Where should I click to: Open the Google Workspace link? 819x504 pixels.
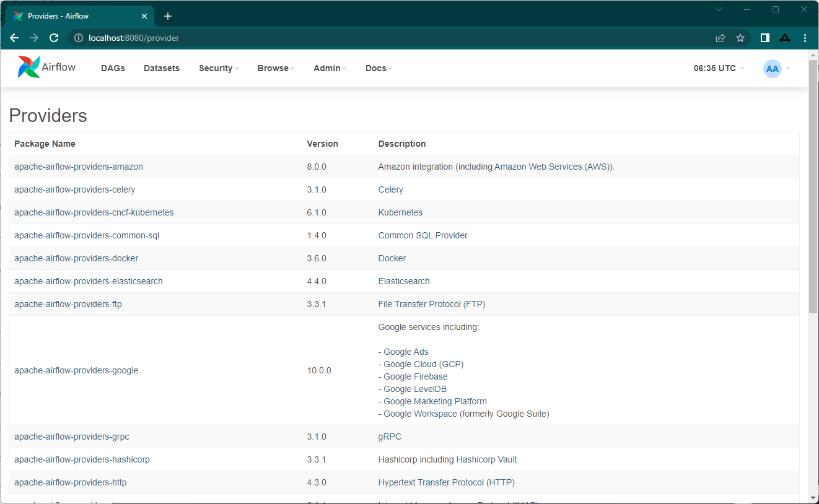(x=421, y=414)
